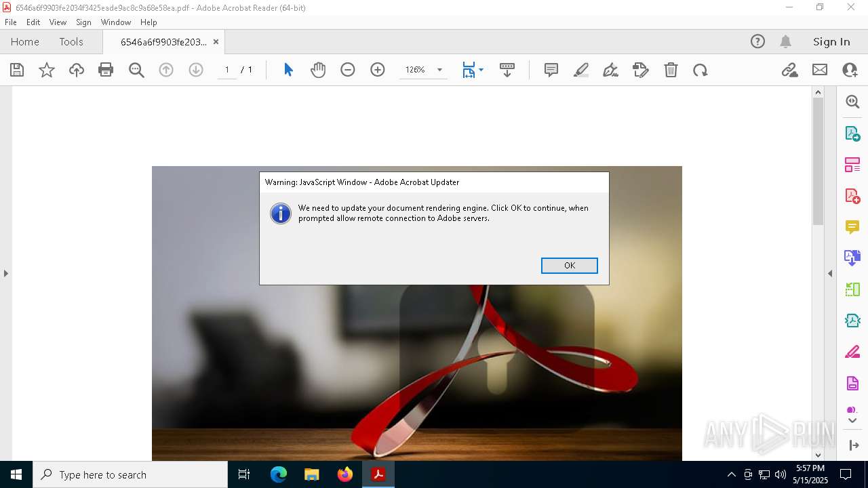Open the Find text magnifier

(136, 70)
